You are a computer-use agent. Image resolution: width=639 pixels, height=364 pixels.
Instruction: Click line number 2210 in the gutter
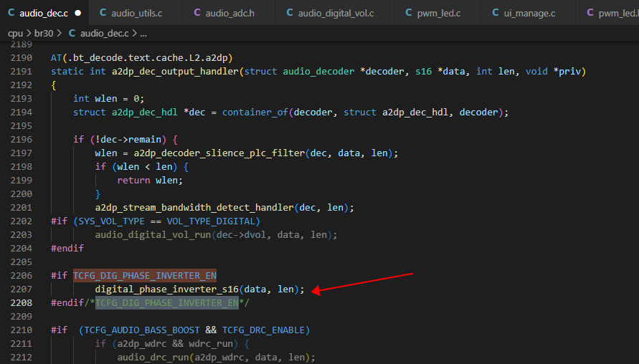click(22, 330)
